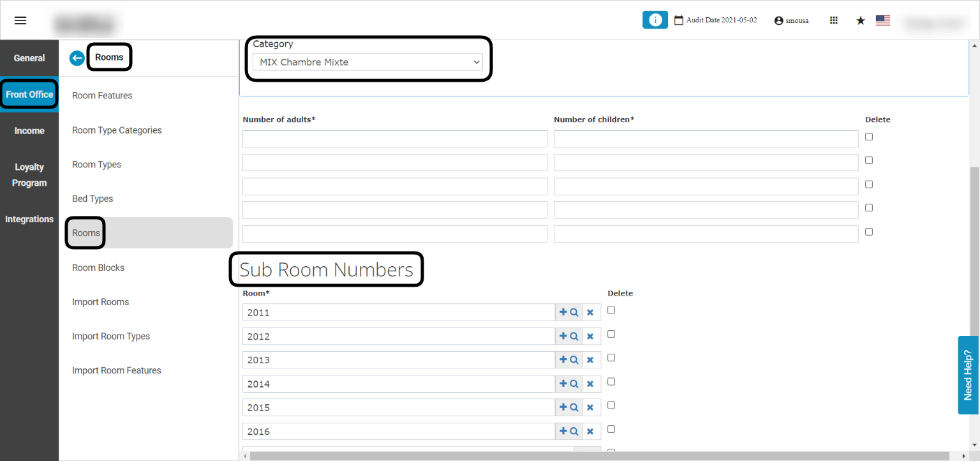Screen dimensions: 980x461
Task: Tick the Delete checkbox for room 2011
Action: click(x=611, y=310)
